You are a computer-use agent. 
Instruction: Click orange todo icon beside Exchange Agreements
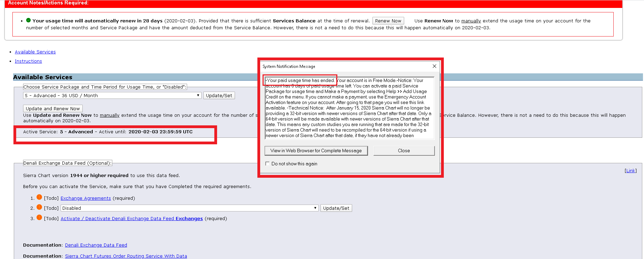click(39, 197)
